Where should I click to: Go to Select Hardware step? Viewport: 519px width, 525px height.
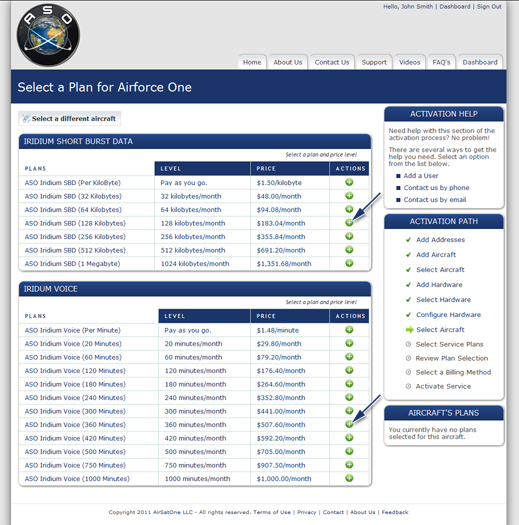coord(443,300)
